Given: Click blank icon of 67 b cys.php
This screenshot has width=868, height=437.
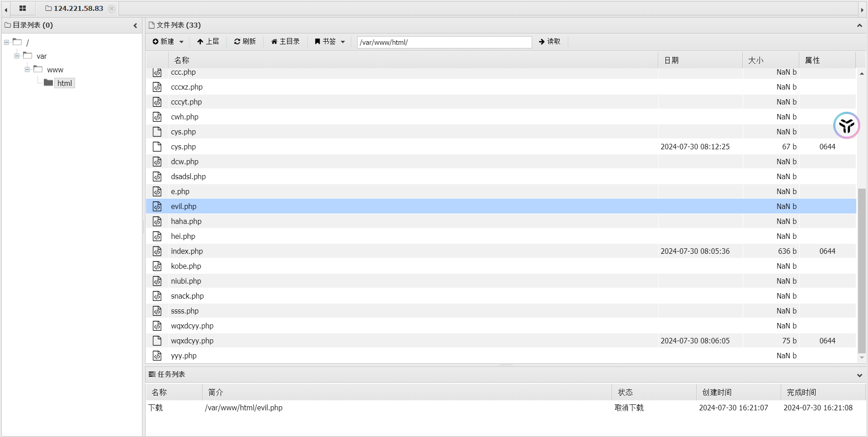Looking at the screenshot, I should click(x=157, y=147).
